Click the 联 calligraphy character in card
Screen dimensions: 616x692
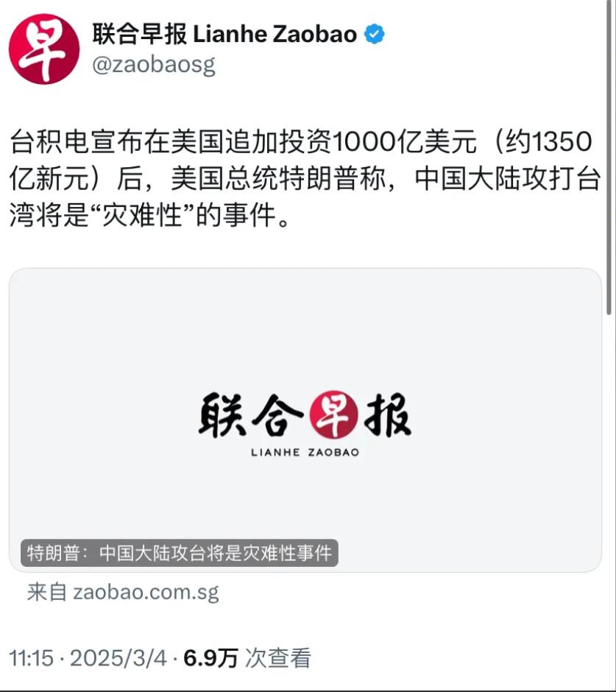(222, 415)
